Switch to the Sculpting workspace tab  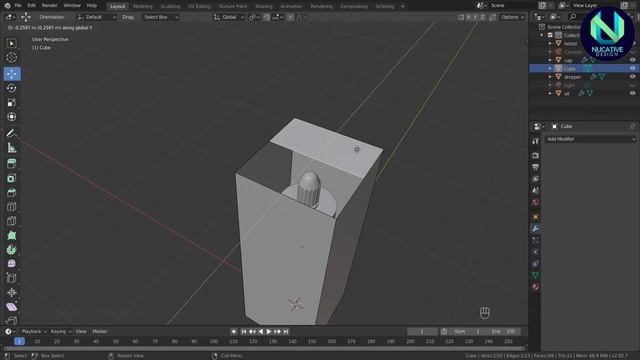[170, 6]
